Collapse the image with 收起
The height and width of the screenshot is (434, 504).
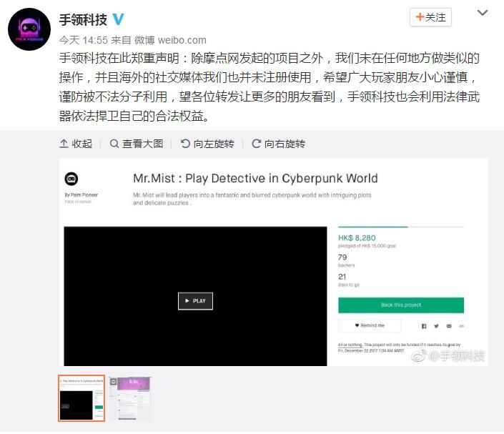click(x=76, y=144)
